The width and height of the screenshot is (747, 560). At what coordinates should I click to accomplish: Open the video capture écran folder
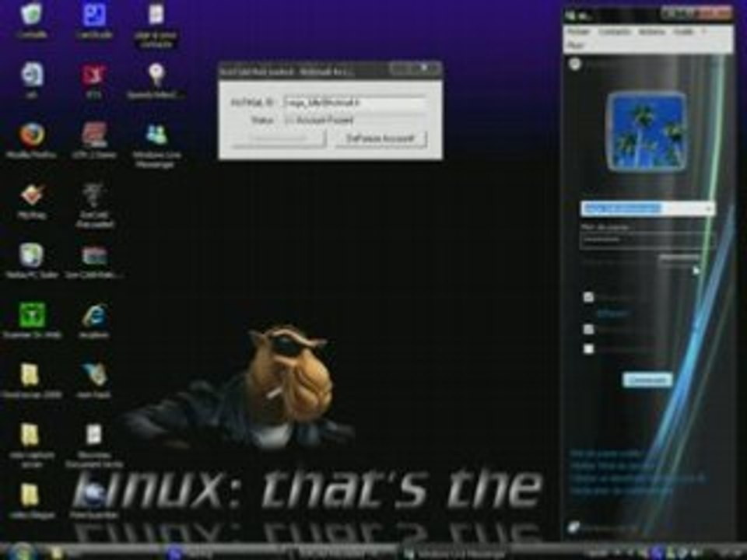point(31,445)
